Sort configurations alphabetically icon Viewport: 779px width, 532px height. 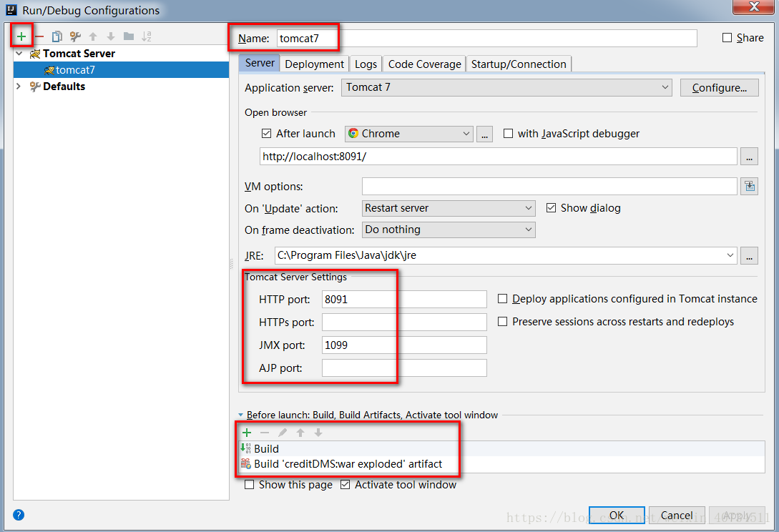pyautogui.click(x=147, y=36)
